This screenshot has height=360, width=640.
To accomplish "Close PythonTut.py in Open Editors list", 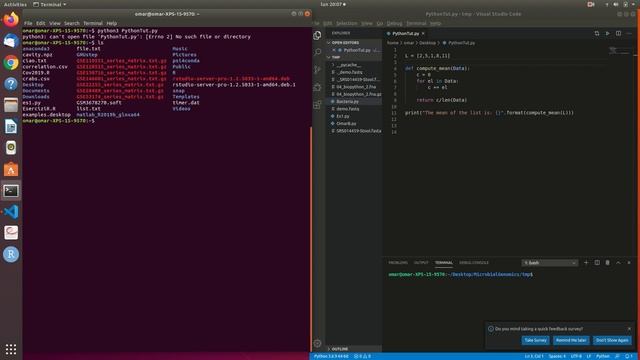I will click(334, 50).
